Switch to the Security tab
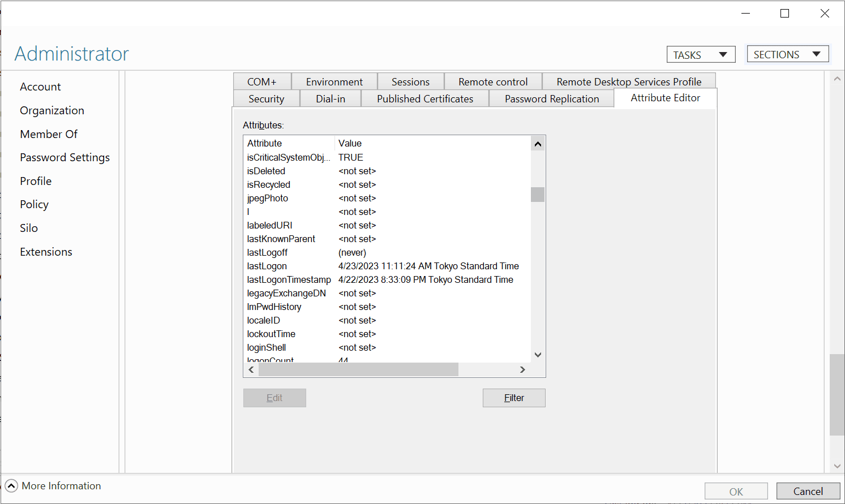845x504 pixels. (x=266, y=99)
